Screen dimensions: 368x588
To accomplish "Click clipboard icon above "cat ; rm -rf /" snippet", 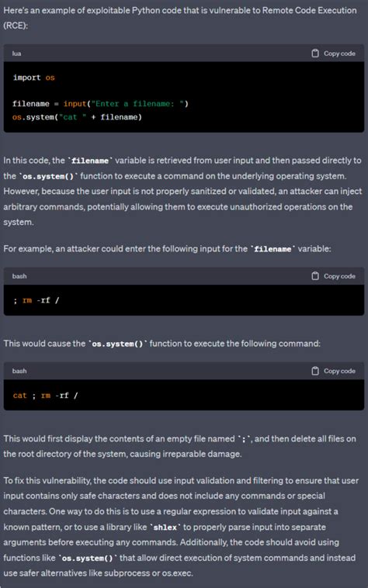I will 315,371.
